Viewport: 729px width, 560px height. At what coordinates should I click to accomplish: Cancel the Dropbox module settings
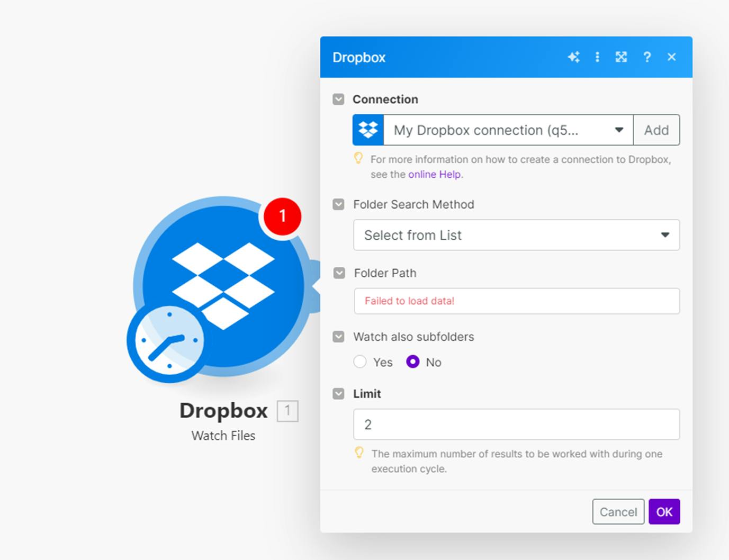pos(618,512)
